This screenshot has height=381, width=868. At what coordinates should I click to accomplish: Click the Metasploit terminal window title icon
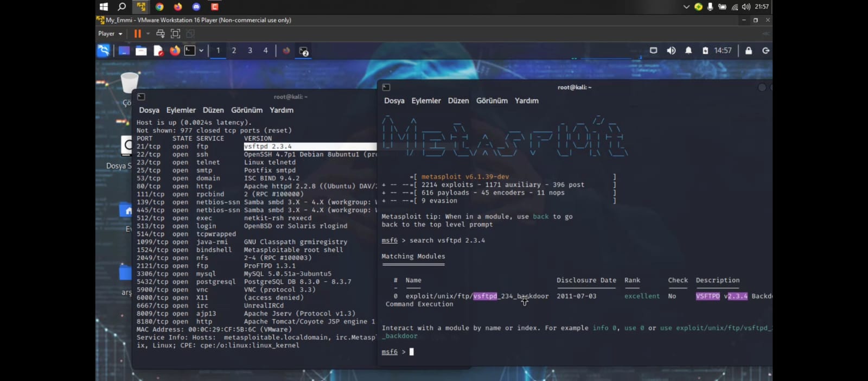click(x=386, y=87)
